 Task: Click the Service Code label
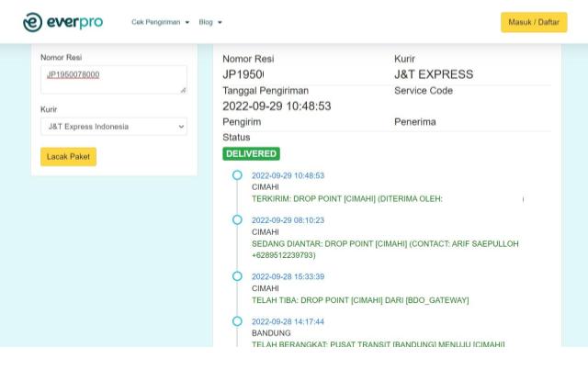coord(424,91)
